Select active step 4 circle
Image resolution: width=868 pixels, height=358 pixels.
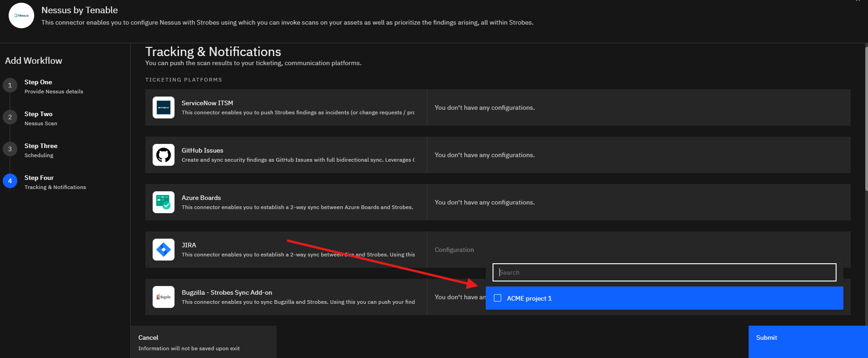click(x=10, y=181)
